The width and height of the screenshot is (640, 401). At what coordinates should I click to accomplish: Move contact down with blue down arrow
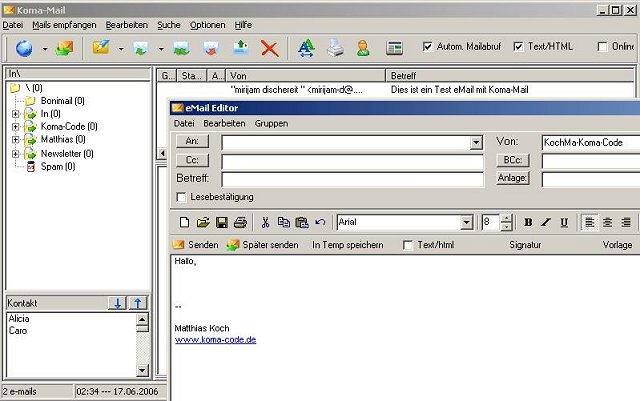click(x=118, y=303)
